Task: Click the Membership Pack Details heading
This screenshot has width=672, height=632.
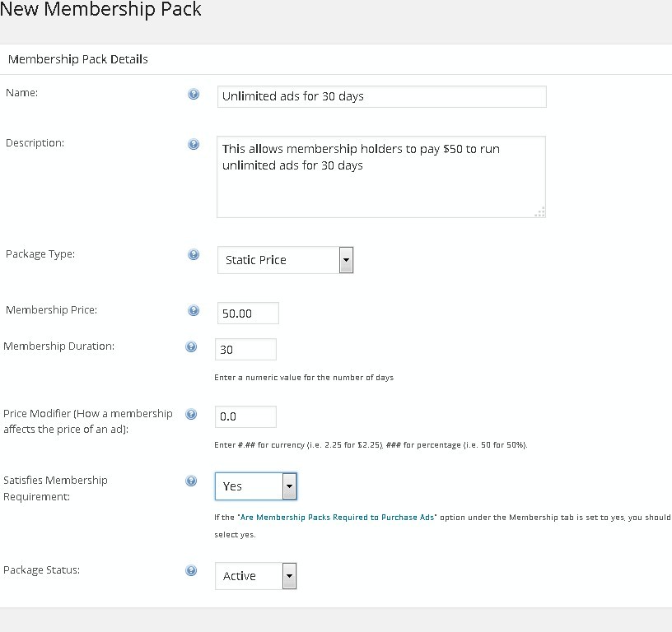Action: click(x=78, y=59)
